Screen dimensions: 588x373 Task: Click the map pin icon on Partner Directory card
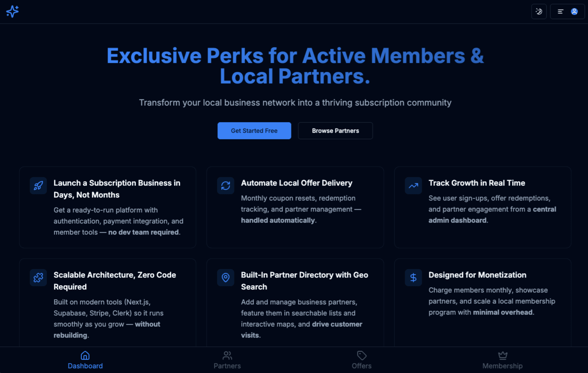(x=225, y=278)
